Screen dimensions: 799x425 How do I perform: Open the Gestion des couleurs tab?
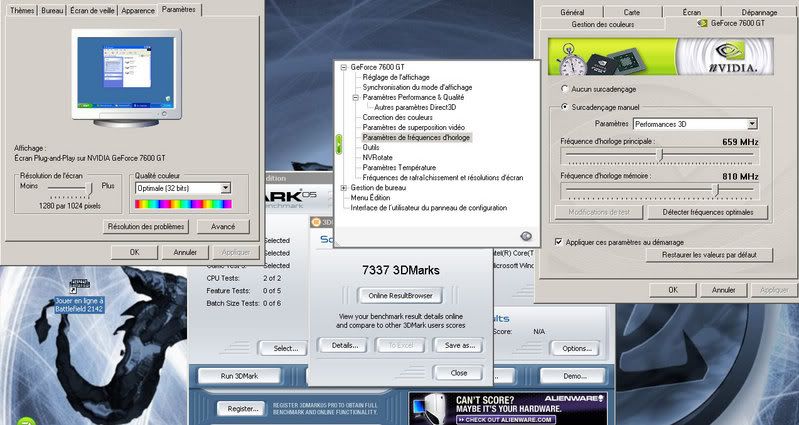603,24
